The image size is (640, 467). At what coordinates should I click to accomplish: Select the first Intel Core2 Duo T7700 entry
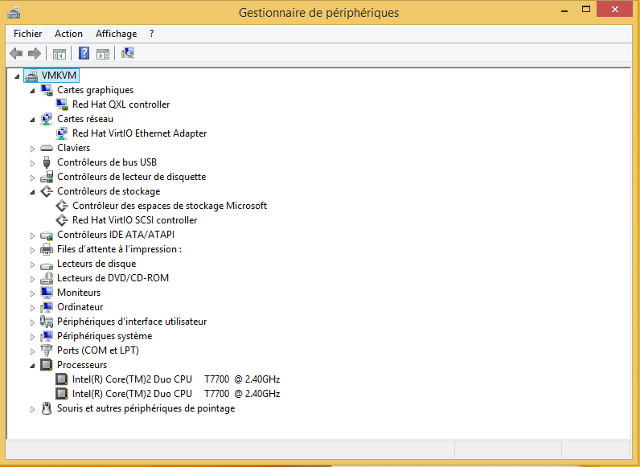pos(176,380)
